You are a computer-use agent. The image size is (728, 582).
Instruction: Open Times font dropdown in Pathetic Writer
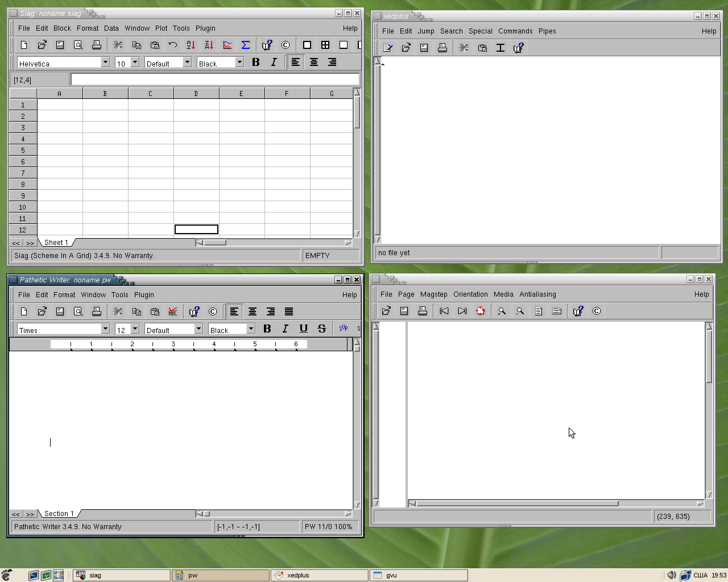[x=105, y=329]
